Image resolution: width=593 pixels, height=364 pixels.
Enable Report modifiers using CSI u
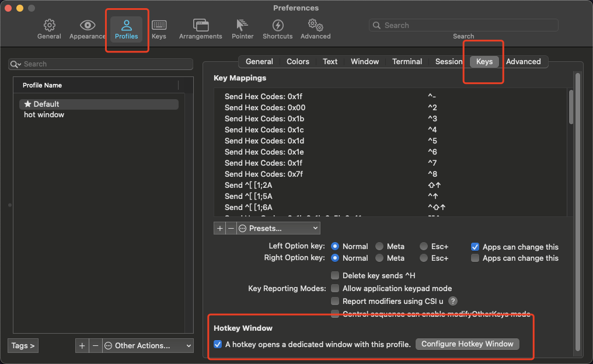334,301
